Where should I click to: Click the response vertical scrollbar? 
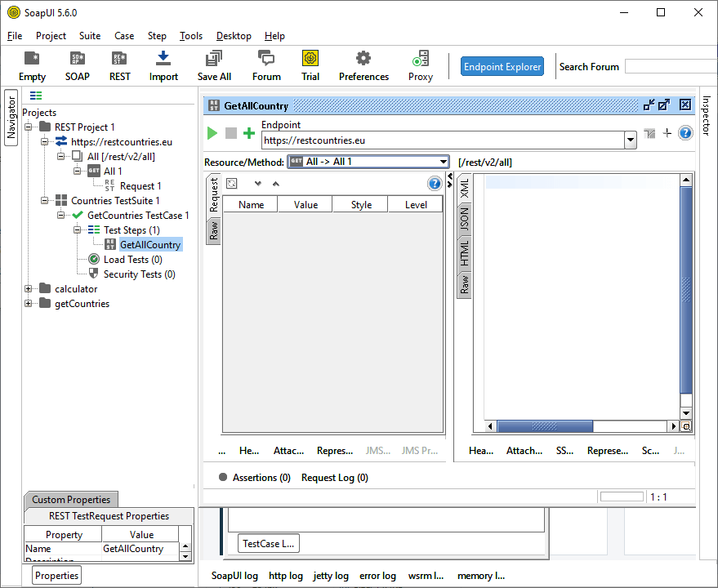point(685,291)
